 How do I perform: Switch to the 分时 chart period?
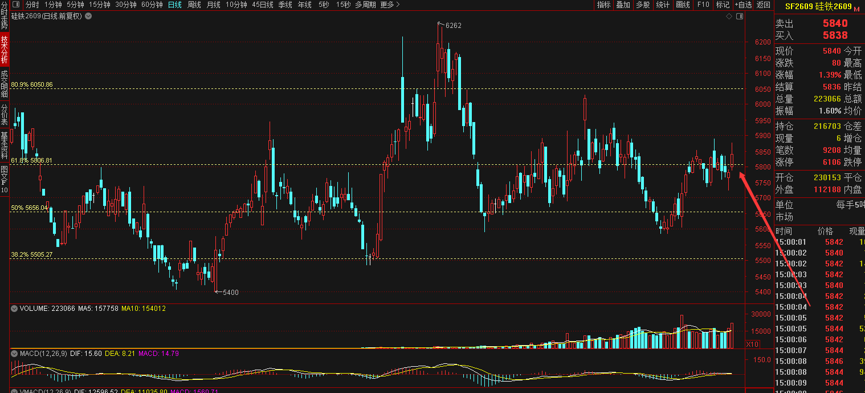click(33, 4)
